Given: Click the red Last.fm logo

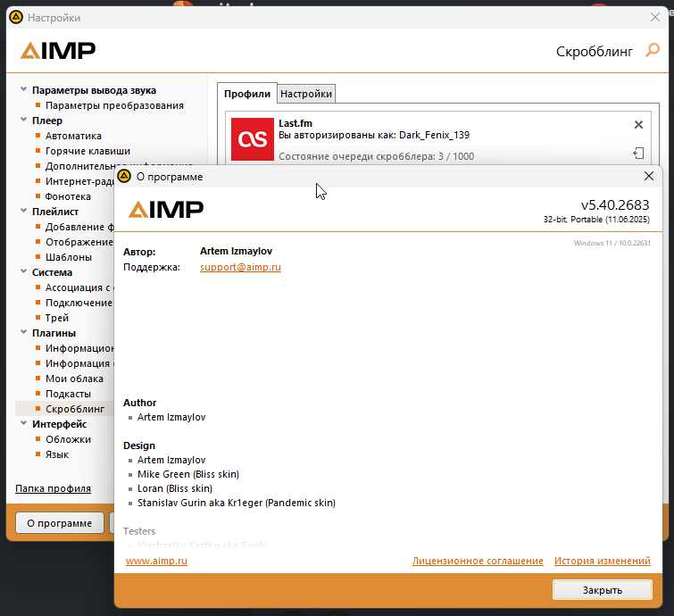Looking at the screenshot, I should (x=251, y=138).
